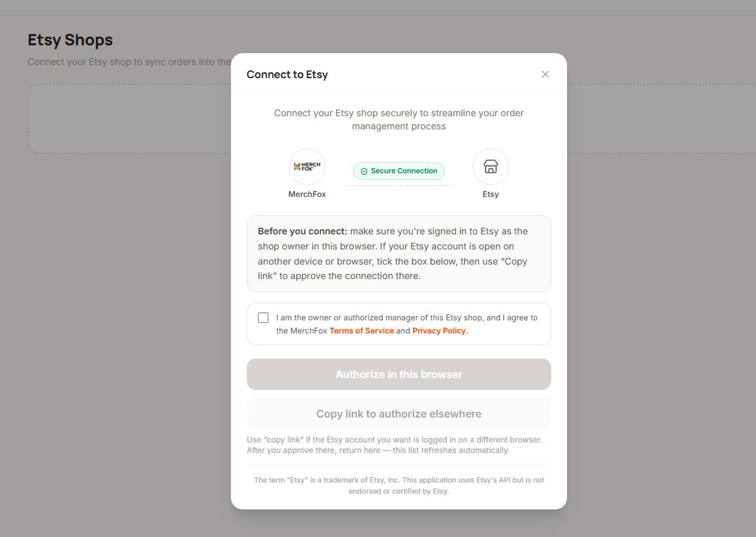
Task: Tick the shop owner agreement checkbox
Action: point(263,318)
